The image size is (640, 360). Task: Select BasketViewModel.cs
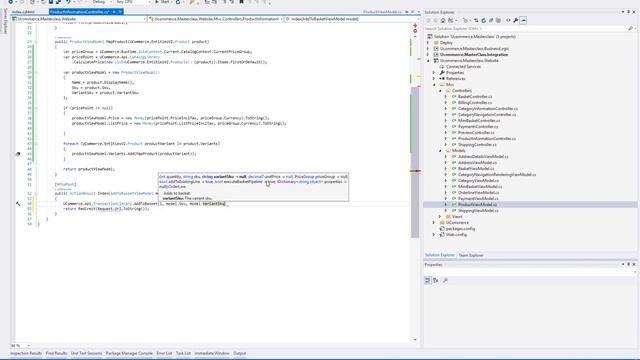click(x=476, y=169)
